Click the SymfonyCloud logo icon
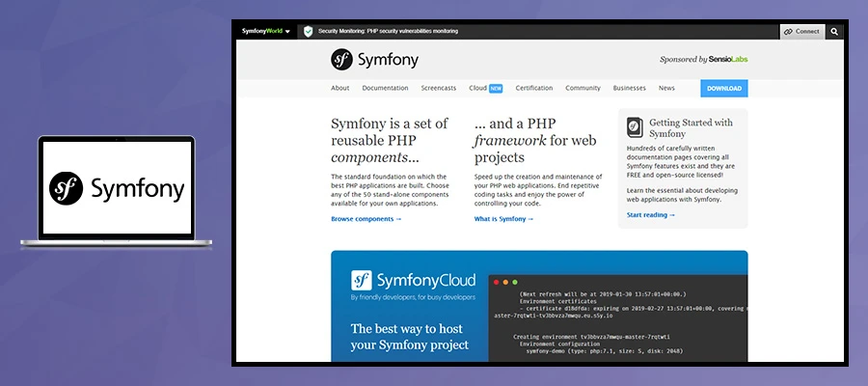 [362, 280]
